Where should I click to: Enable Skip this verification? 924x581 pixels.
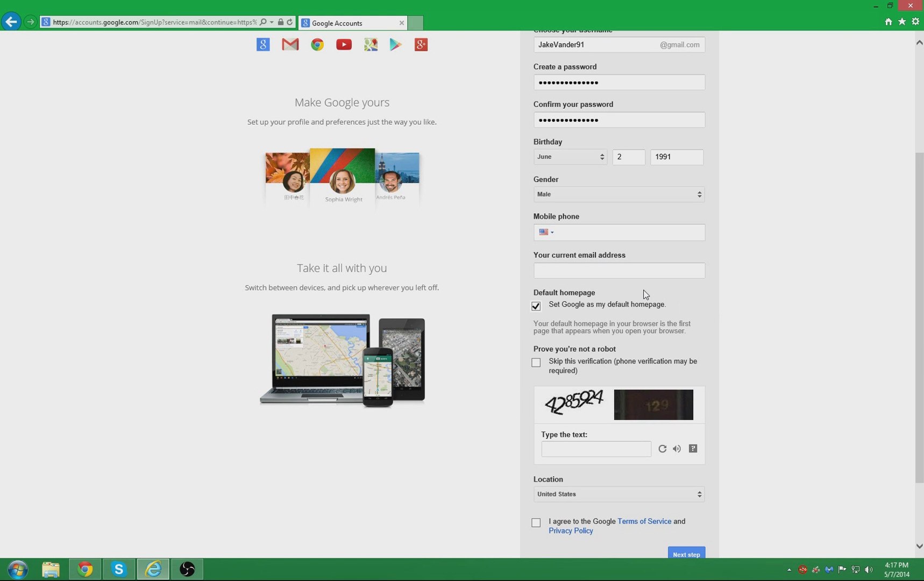pyautogui.click(x=536, y=362)
